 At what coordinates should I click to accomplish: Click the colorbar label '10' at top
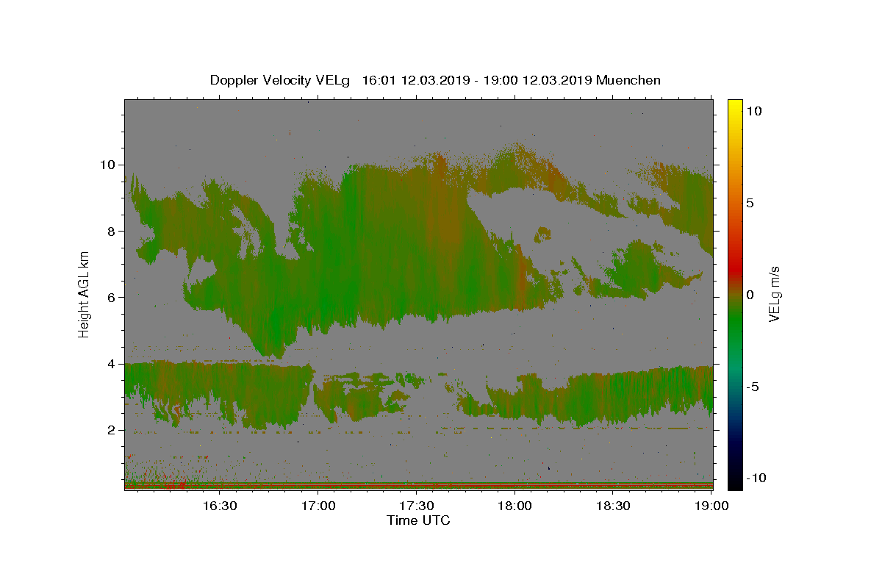point(753,110)
